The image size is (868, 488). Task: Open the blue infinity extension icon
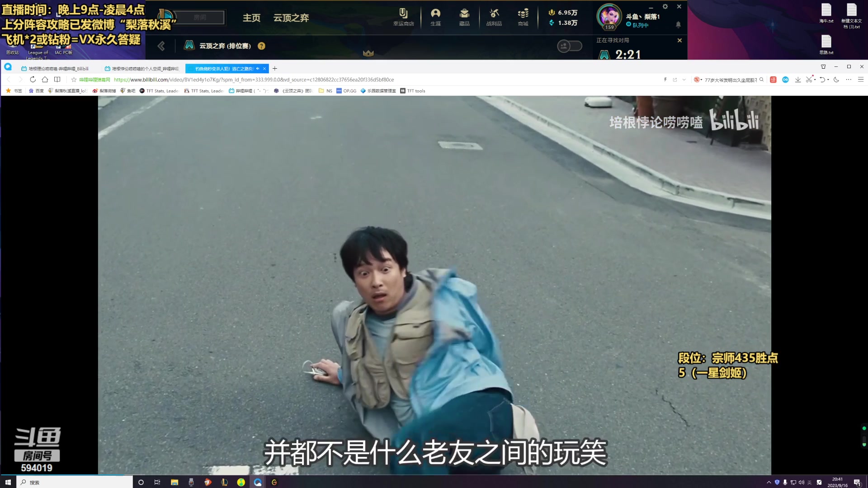pyautogui.click(x=785, y=80)
